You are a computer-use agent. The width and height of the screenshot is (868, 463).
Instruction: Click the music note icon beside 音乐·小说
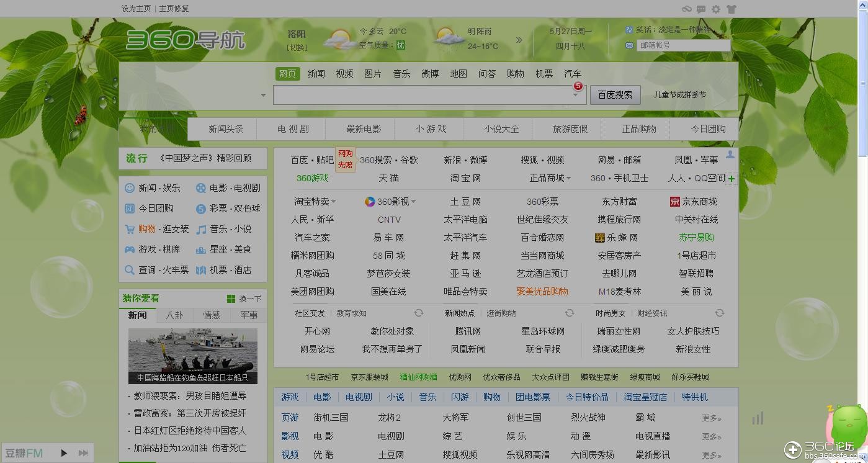201,229
